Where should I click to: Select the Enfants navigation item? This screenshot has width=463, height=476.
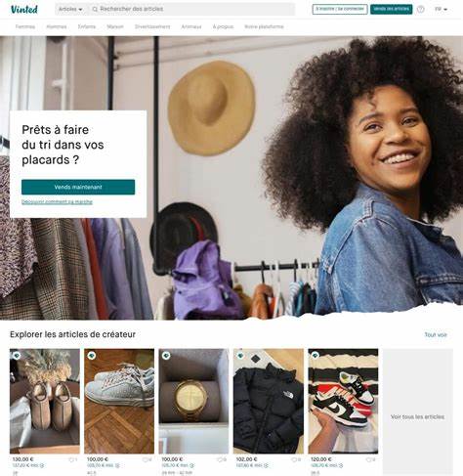pyautogui.click(x=87, y=26)
